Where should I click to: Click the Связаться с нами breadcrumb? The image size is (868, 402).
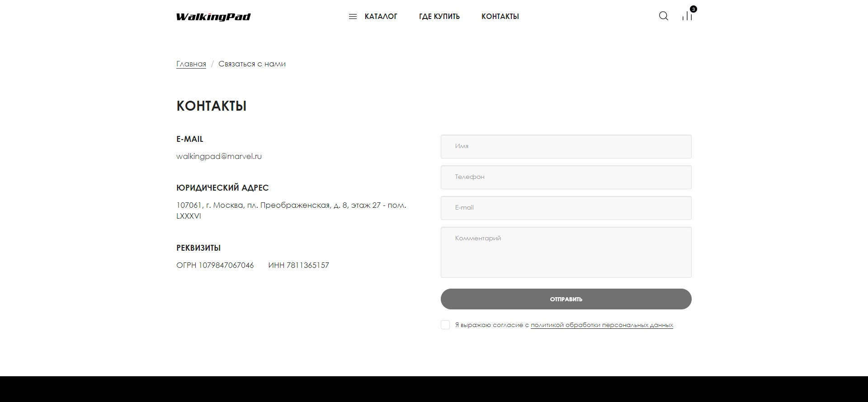252,64
